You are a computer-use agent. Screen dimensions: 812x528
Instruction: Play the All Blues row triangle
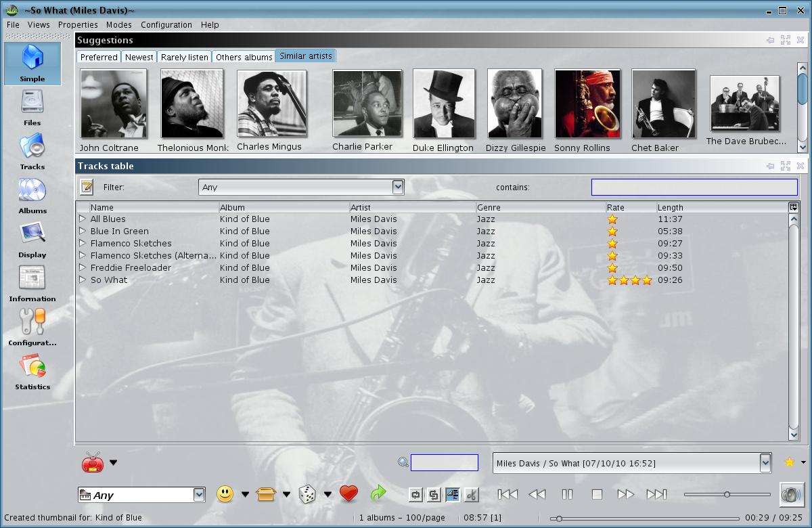click(x=83, y=219)
